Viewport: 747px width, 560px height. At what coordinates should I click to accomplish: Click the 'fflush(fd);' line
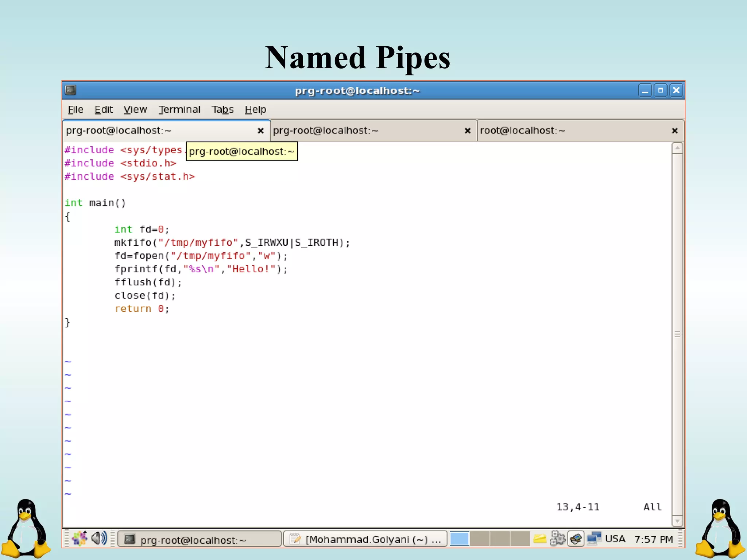[148, 282]
